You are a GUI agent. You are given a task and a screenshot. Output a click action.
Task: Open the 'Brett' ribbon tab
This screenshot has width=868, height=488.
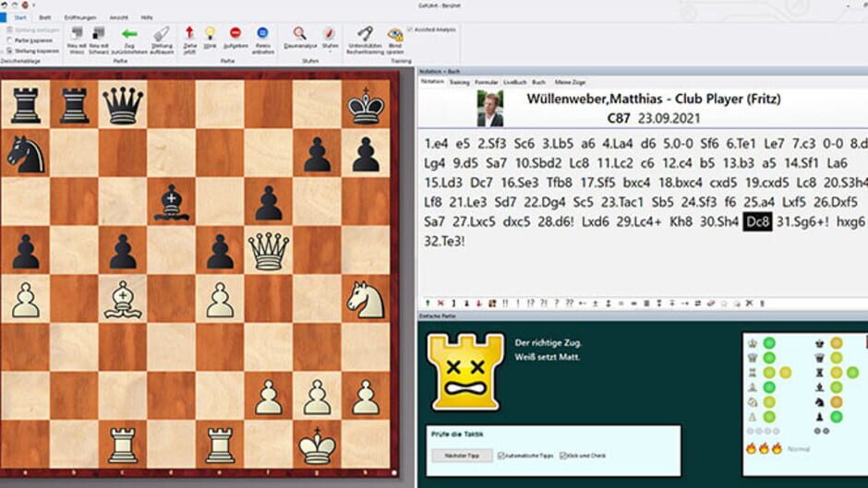(44, 18)
